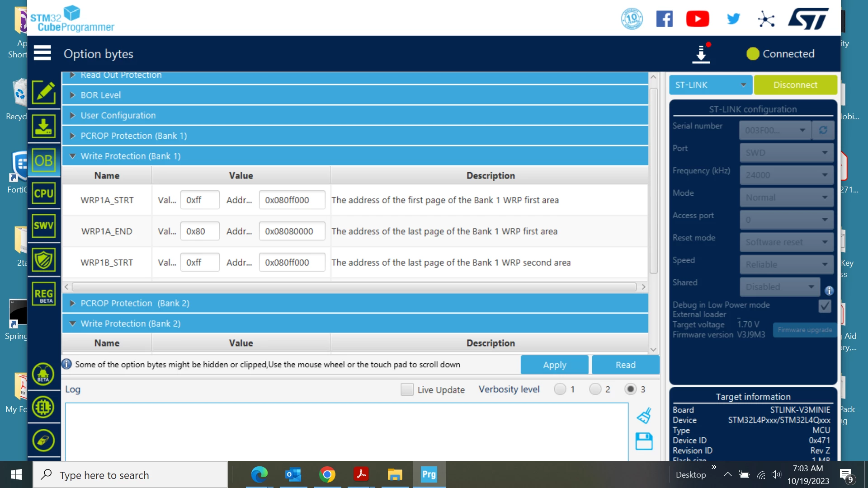
Task: Open Google Chrome from taskbar
Action: pos(327,474)
